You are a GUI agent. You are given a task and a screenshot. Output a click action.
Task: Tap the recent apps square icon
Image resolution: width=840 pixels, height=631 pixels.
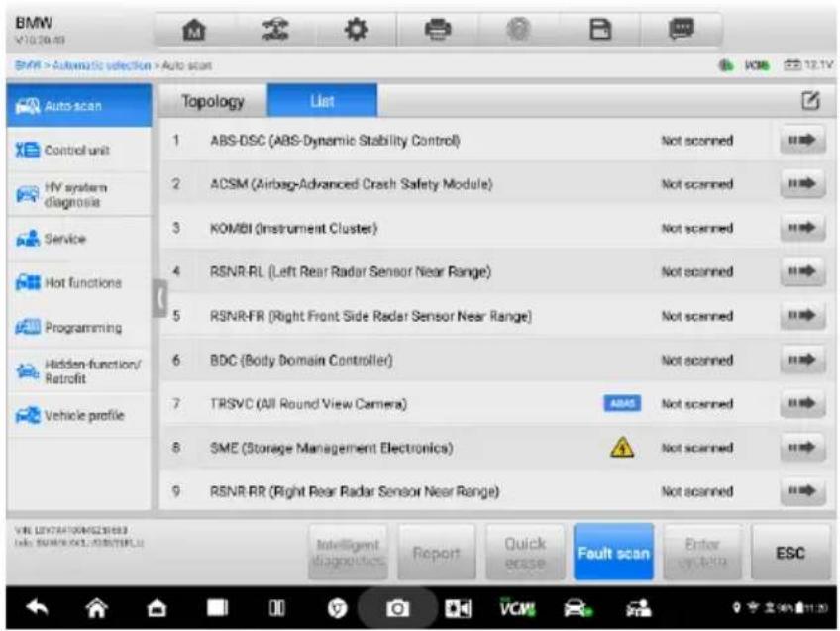[x=218, y=608]
